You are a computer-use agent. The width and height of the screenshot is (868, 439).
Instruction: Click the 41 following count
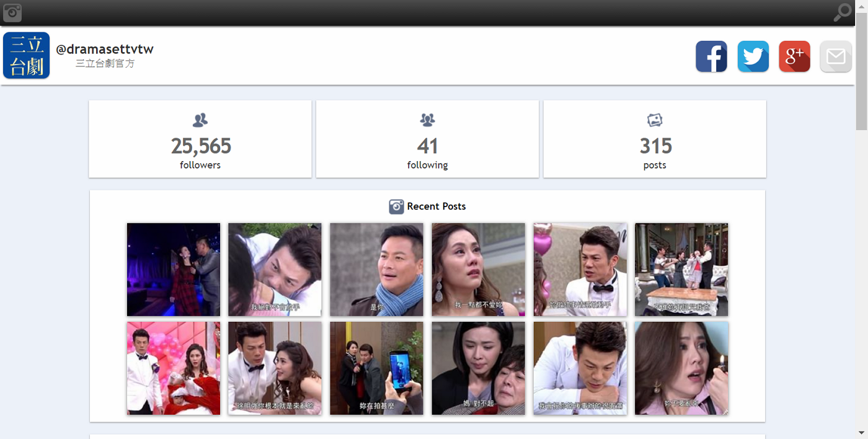pyautogui.click(x=427, y=146)
